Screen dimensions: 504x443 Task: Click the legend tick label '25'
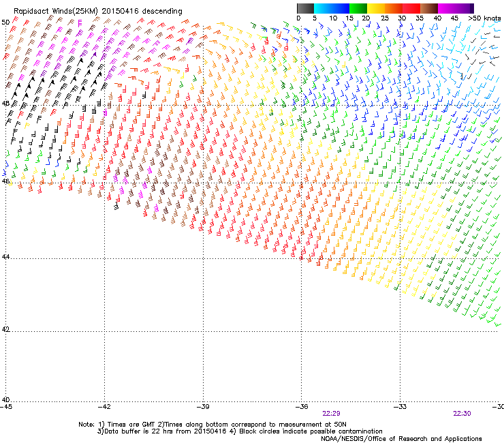pyautogui.click(x=384, y=18)
